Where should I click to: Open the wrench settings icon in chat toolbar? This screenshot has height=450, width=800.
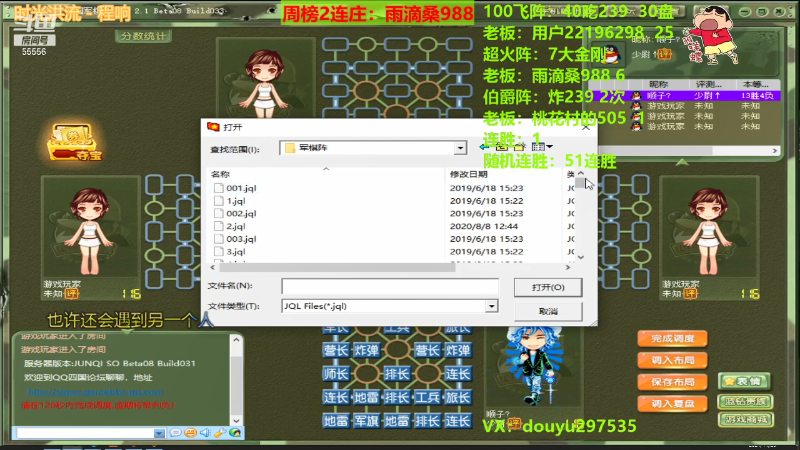click(x=220, y=433)
